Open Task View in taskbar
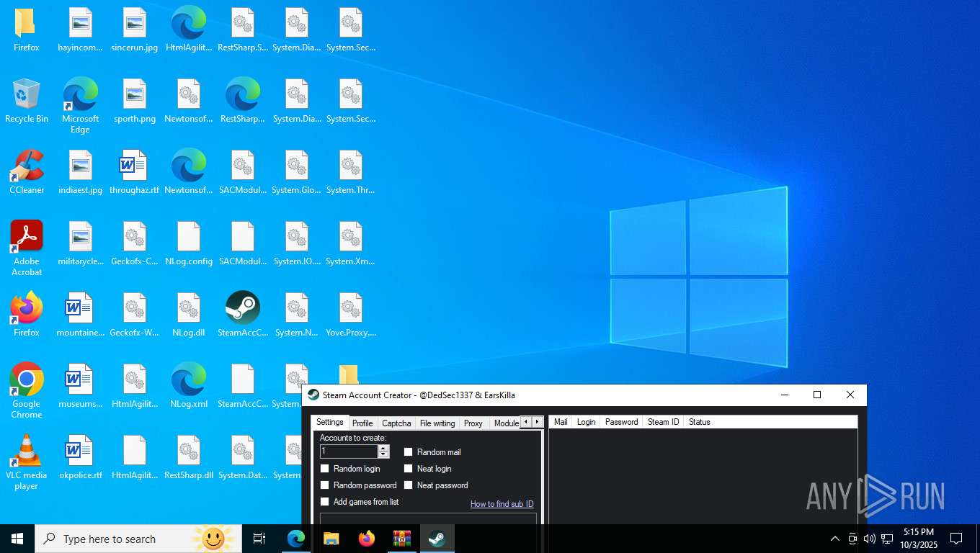Image resolution: width=980 pixels, height=553 pixels. tap(259, 539)
